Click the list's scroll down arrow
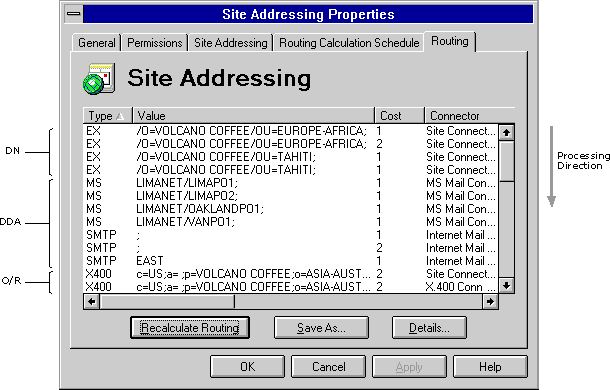 point(506,285)
